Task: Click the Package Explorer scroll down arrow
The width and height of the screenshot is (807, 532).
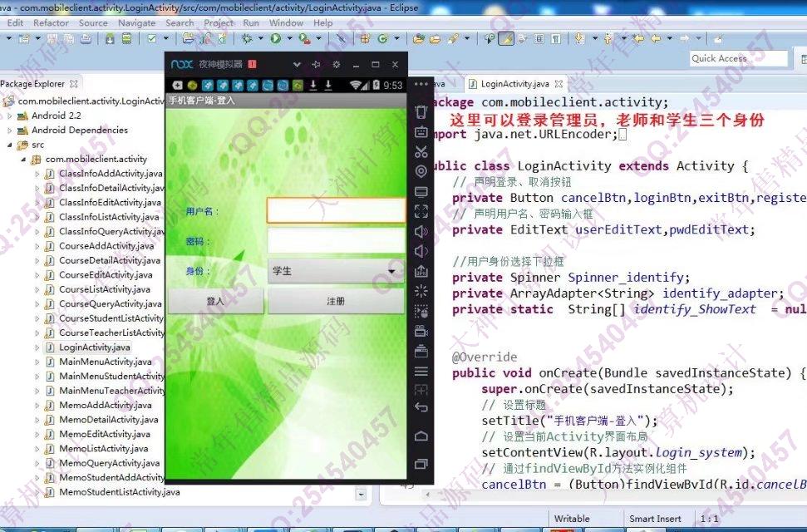Action: coord(362,495)
